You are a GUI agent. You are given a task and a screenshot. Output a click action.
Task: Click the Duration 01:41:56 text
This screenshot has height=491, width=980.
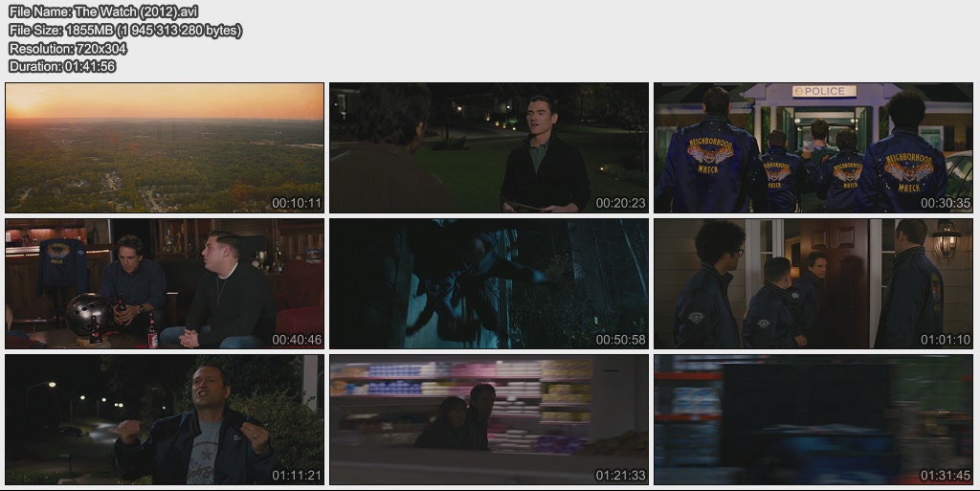62,66
